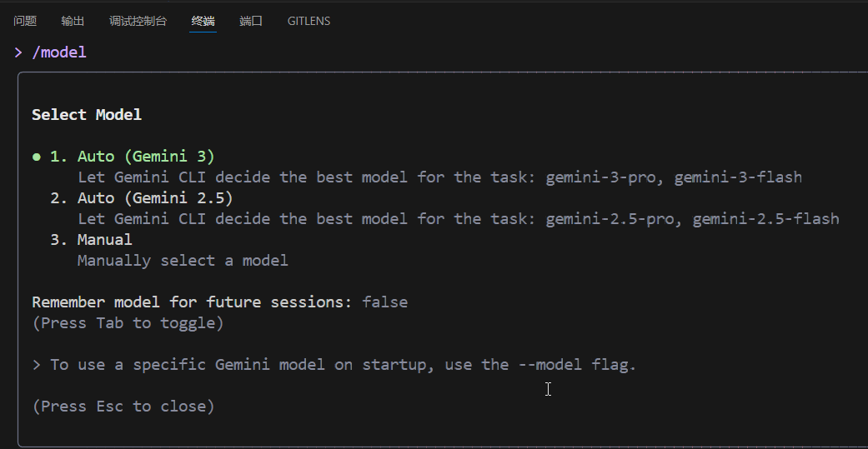Show the GITLENS panel tab
The image size is (868, 449).
point(309,21)
